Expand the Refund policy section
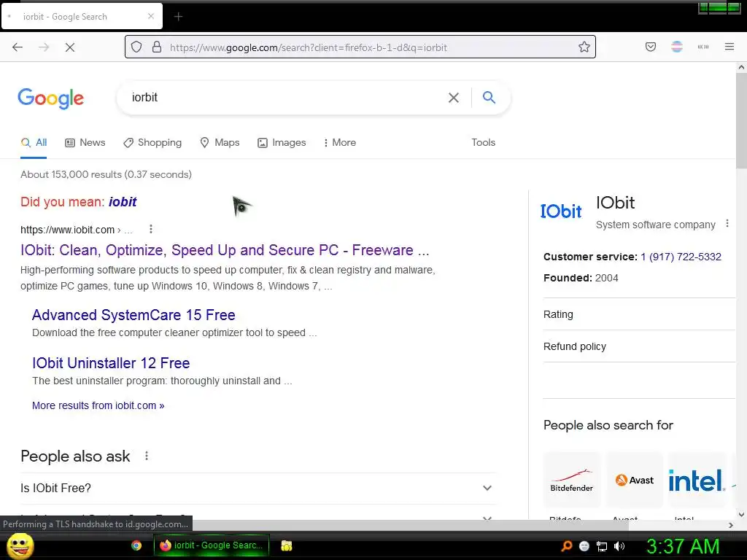747x560 pixels. point(639,346)
